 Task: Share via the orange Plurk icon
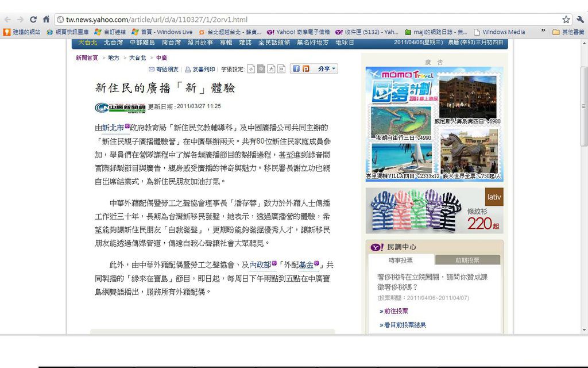pos(306,69)
